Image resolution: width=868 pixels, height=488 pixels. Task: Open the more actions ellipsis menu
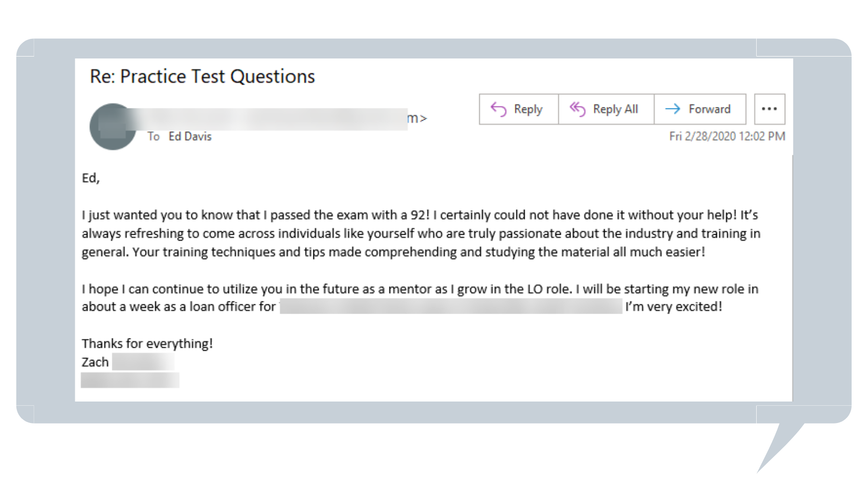pyautogui.click(x=769, y=109)
